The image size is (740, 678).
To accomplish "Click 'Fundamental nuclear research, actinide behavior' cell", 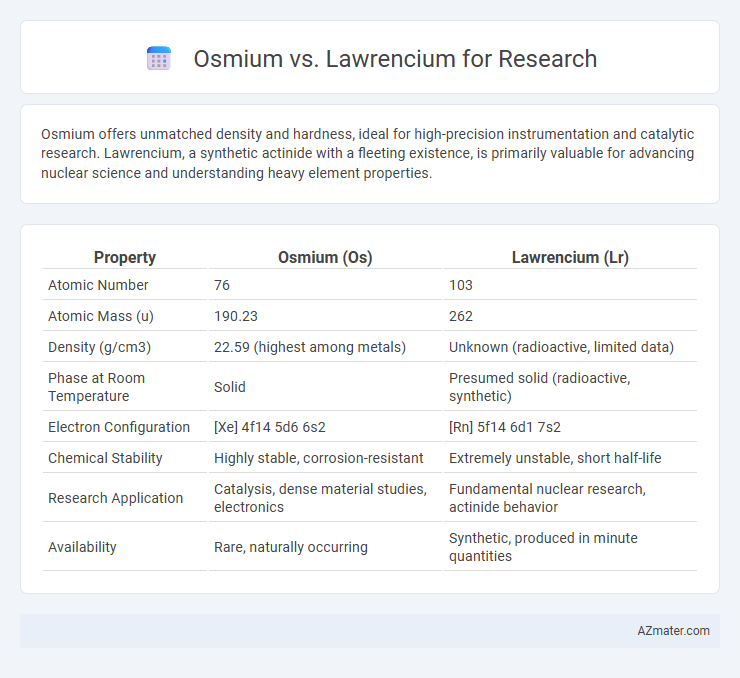I will [547, 498].
